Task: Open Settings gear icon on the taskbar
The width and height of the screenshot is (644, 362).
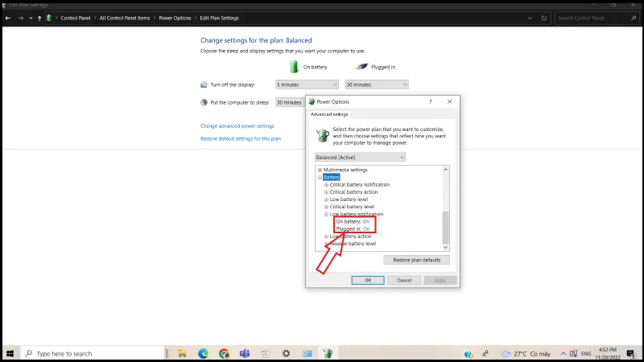Action: point(286,353)
